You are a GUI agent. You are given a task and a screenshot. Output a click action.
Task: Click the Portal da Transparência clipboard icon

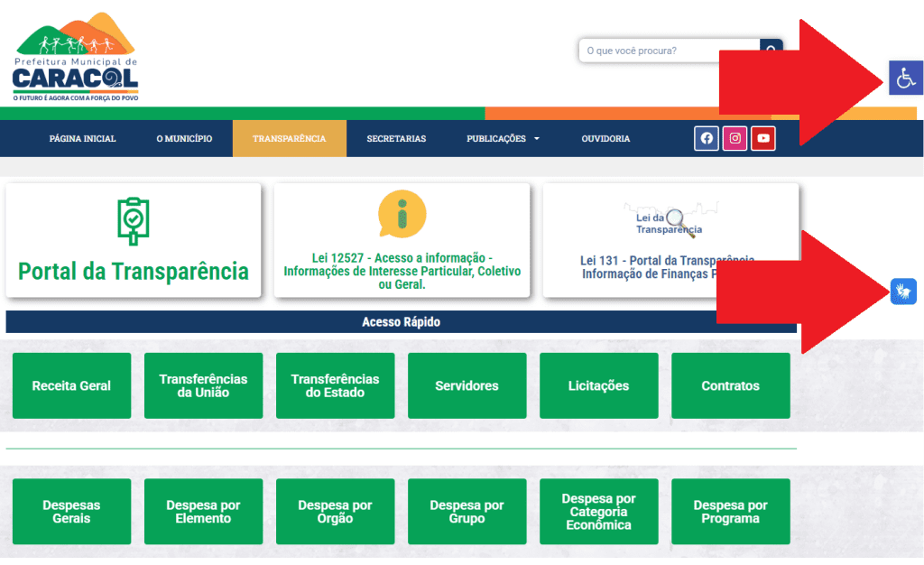click(133, 221)
